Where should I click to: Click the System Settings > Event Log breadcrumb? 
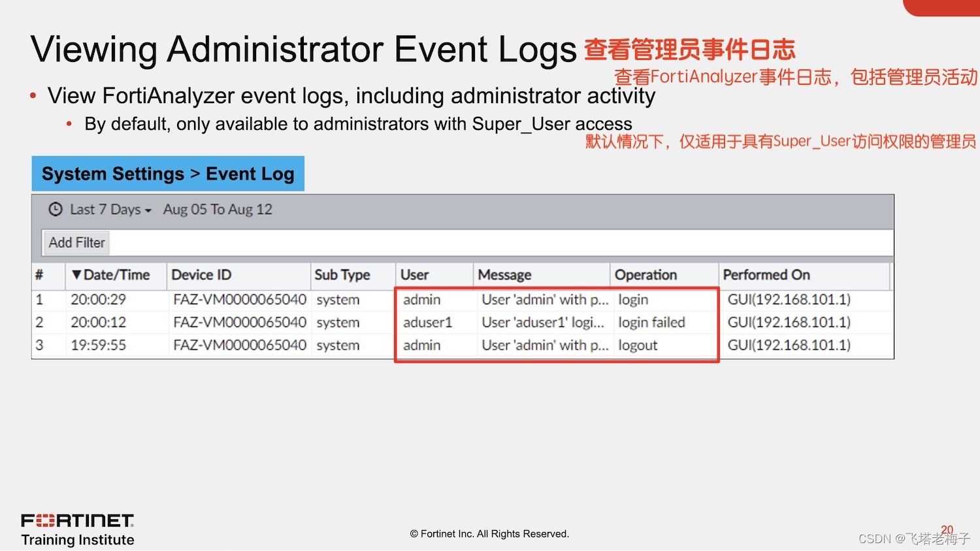(x=168, y=174)
